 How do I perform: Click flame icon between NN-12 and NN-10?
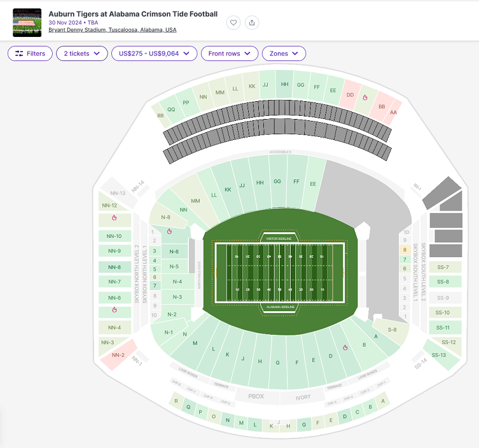tap(115, 218)
